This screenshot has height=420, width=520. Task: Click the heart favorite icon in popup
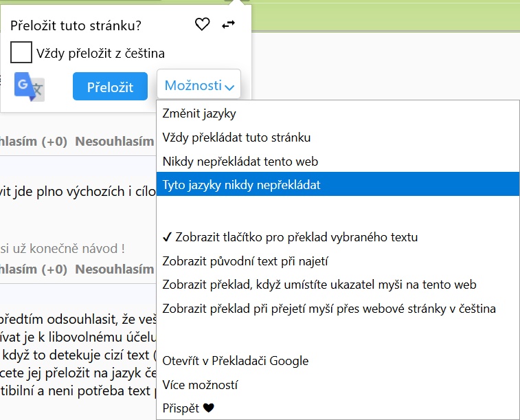202,25
